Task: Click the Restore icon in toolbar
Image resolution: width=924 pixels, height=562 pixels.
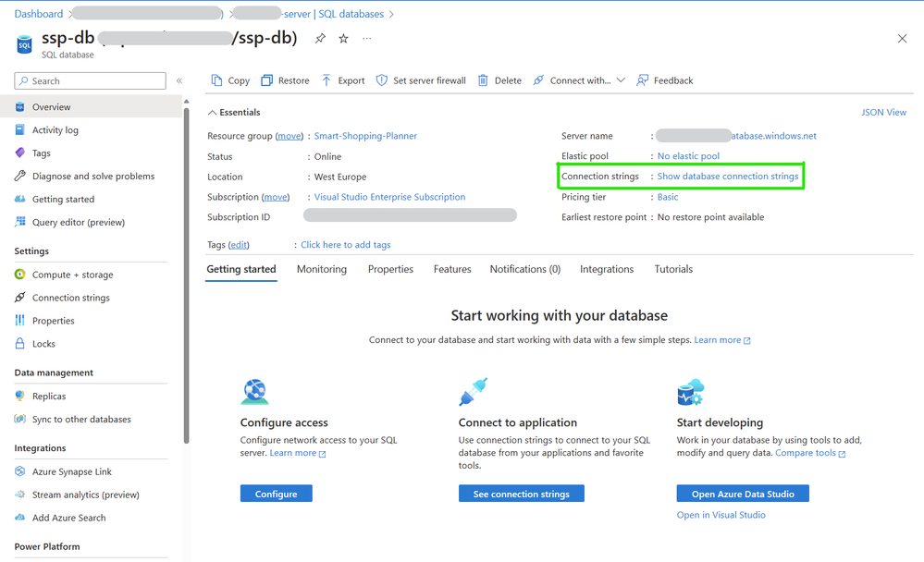Action: (267, 80)
